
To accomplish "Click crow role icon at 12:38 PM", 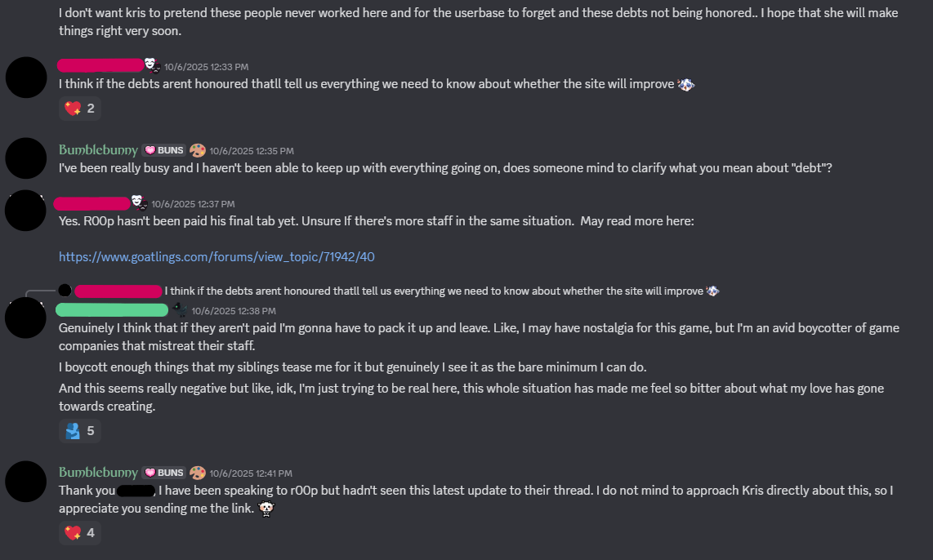I will tap(180, 309).
